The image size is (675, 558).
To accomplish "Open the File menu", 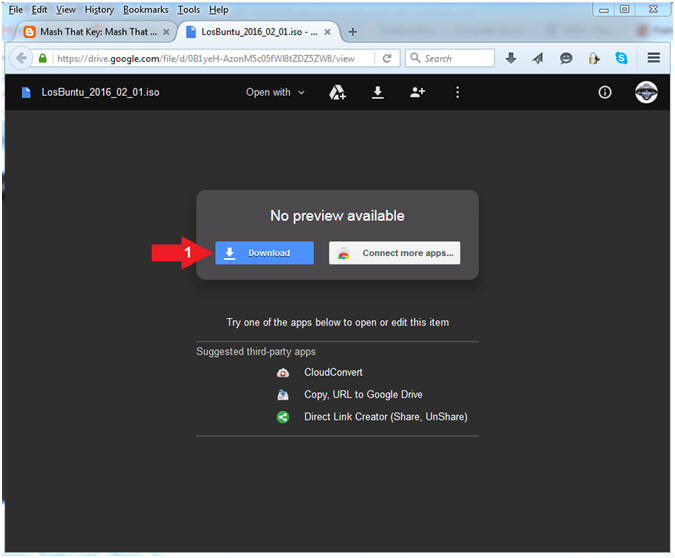I will point(15,9).
